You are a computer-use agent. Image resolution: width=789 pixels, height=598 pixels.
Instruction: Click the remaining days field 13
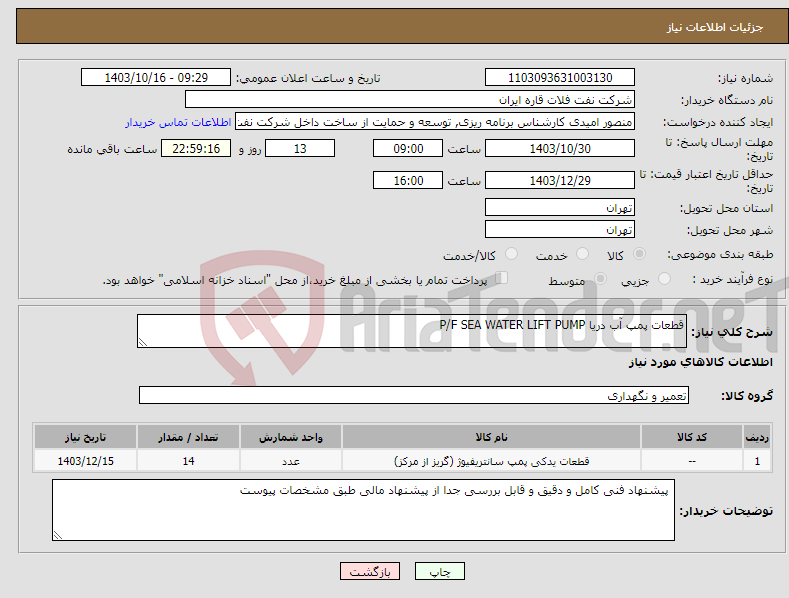[300, 148]
